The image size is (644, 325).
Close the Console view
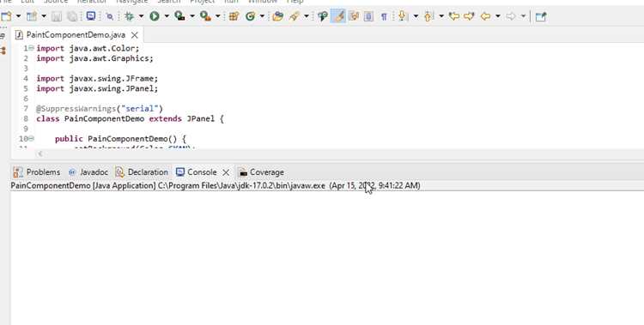coord(226,172)
